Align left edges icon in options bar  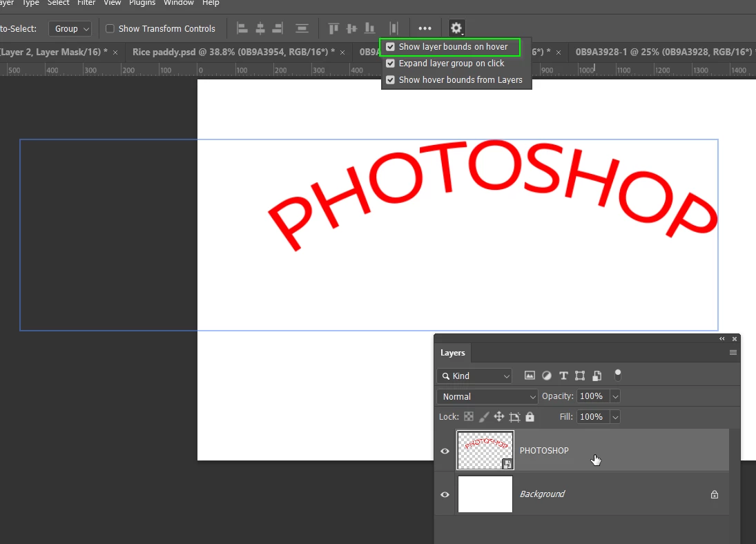[242, 28]
